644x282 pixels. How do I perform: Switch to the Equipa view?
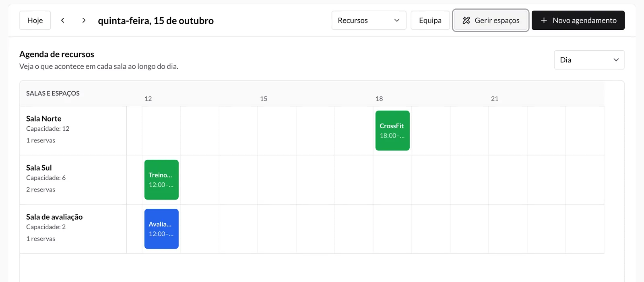[430, 20]
